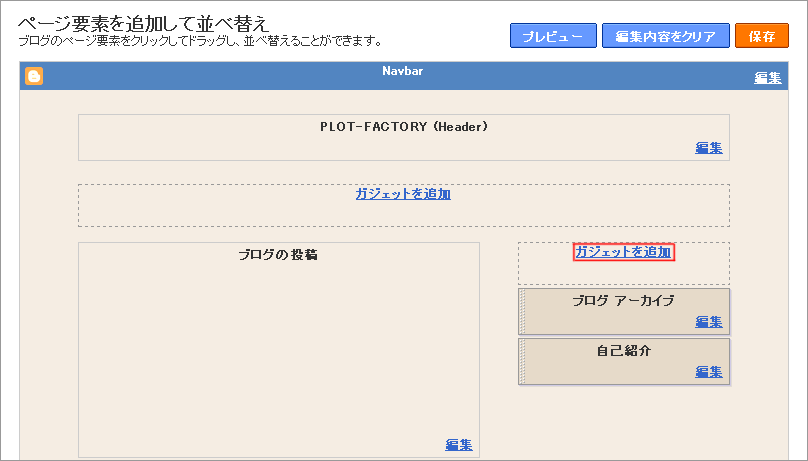The height and width of the screenshot is (461, 808).
Task: Click the PLOT-FACTORY (Header) title
Action: (x=403, y=127)
